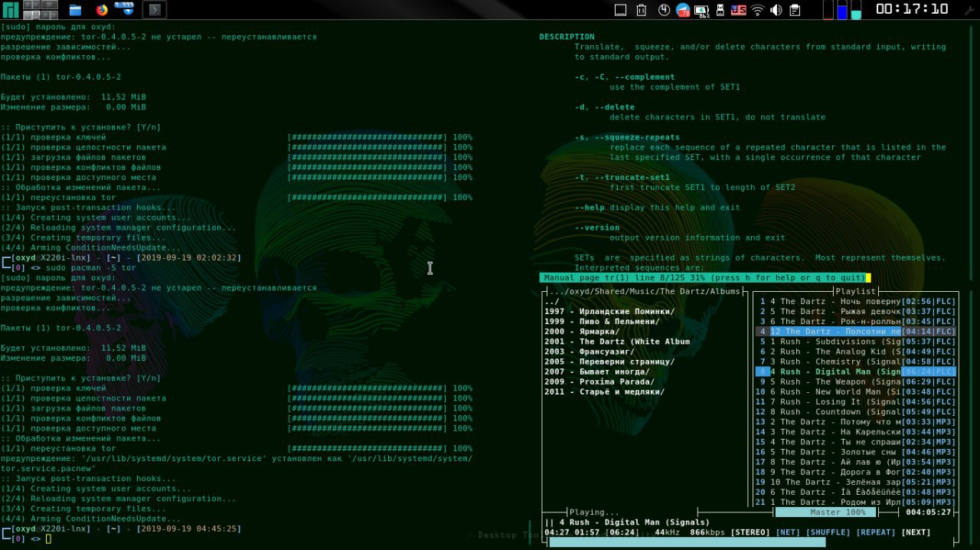Open the 2000 - Ярмарка folder
Screen dimensions: 980x550
click(x=582, y=332)
